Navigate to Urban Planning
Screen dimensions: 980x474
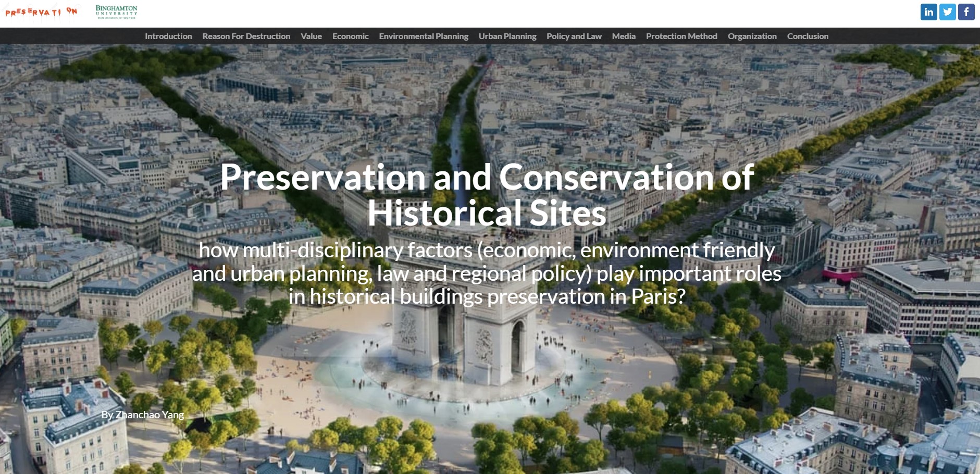tap(507, 36)
